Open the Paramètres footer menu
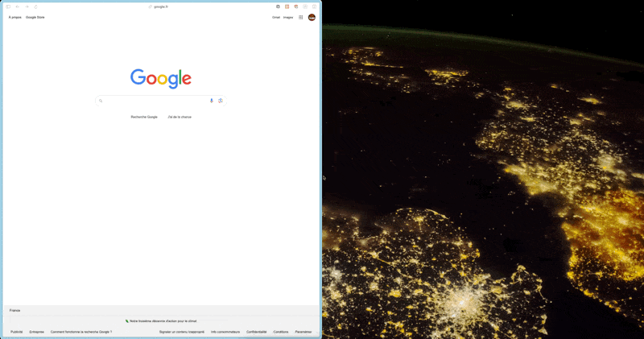Screen dimensions: 644x339 (x=303, y=332)
